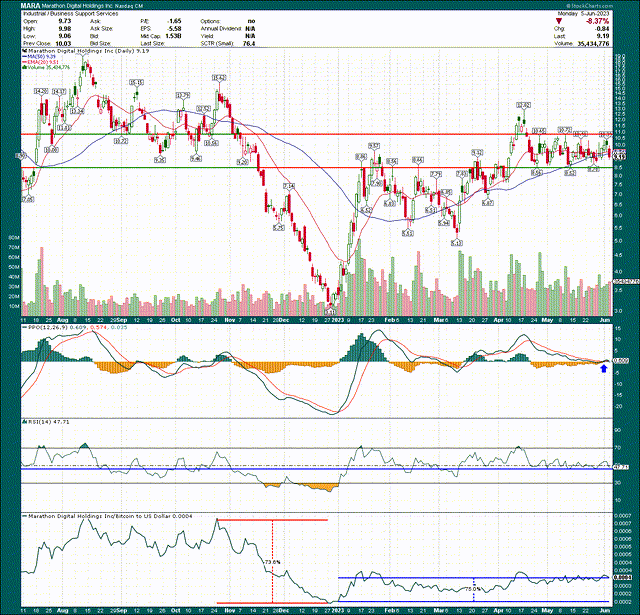
Task: Click the 73.0% decline label in ratio panel
Action: (273, 562)
